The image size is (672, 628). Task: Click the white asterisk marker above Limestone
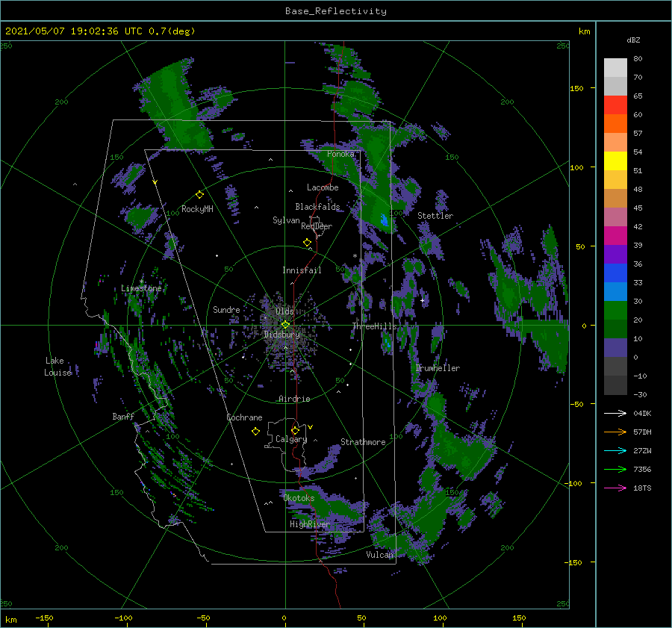(141, 282)
